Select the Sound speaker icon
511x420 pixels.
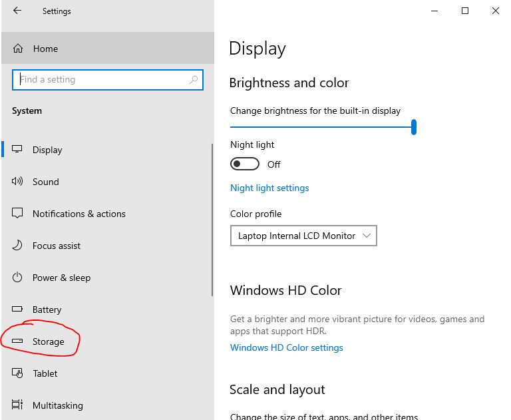pyautogui.click(x=17, y=181)
